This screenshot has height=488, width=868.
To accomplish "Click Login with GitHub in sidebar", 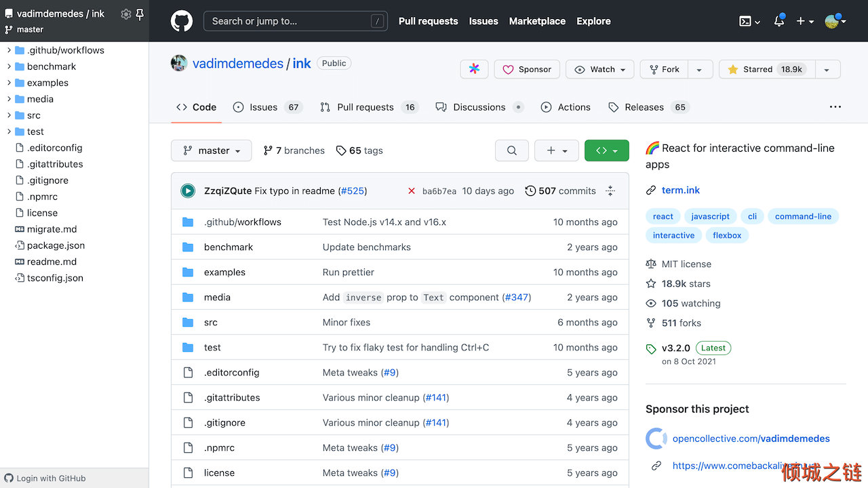I will 45,478.
